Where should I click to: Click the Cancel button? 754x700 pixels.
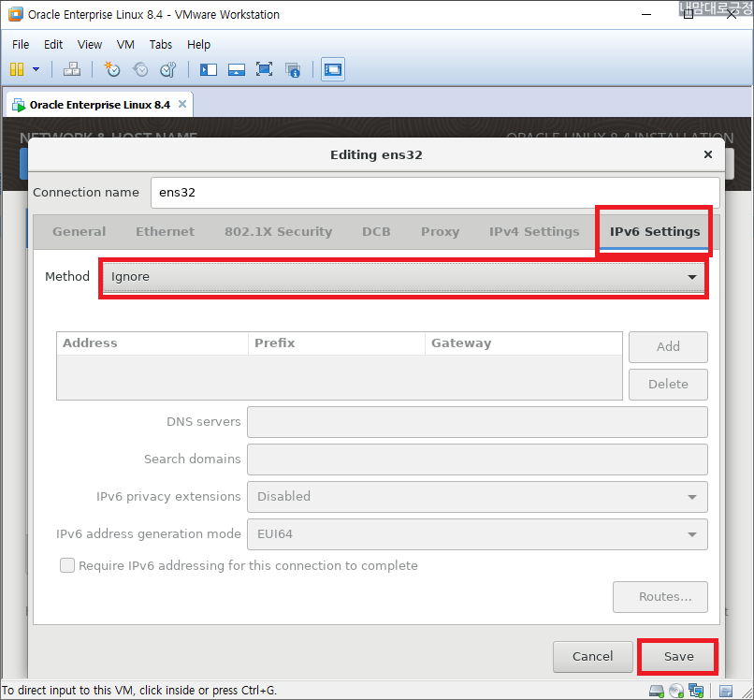pyautogui.click(x=592, y=657)
